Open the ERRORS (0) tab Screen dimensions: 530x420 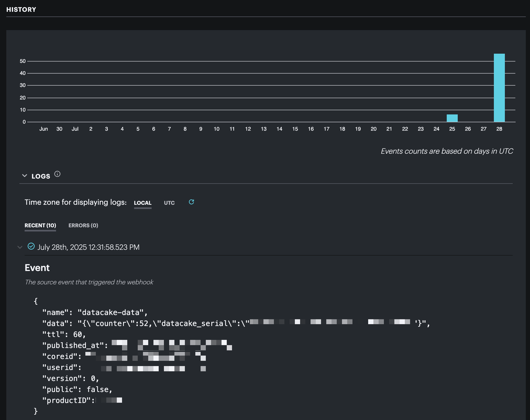(83, 225)
